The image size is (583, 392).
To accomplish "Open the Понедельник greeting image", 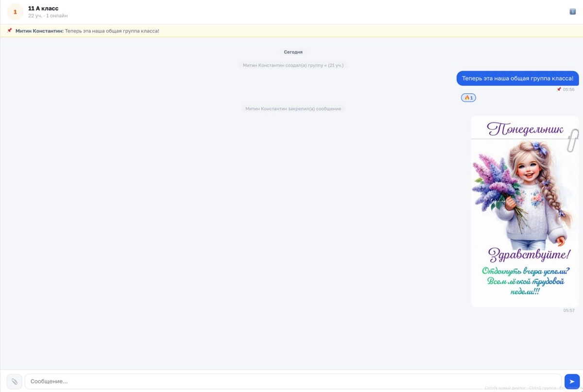I will coord(525,211).
